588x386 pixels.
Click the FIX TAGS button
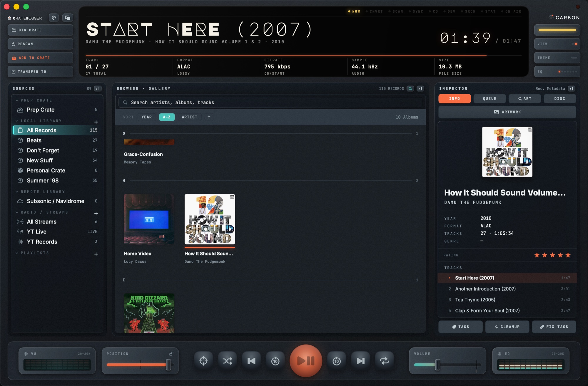pos(554,327)
